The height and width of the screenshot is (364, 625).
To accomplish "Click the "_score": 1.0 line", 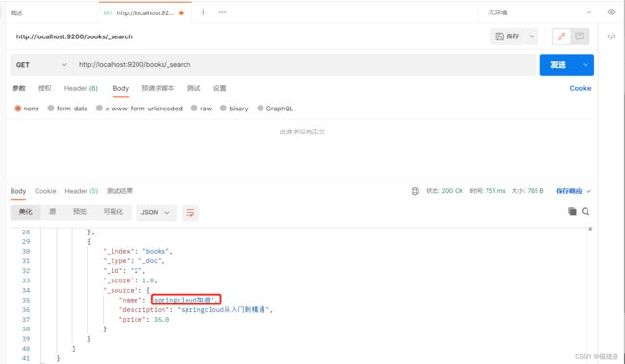I will tap(130, 280).
